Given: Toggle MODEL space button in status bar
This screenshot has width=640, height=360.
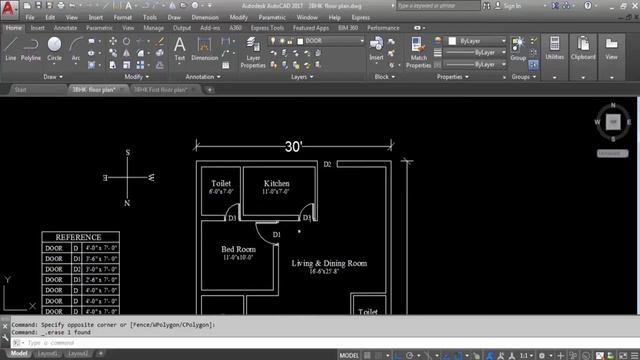Looking at the screenshot, I should tap(349, 356).
